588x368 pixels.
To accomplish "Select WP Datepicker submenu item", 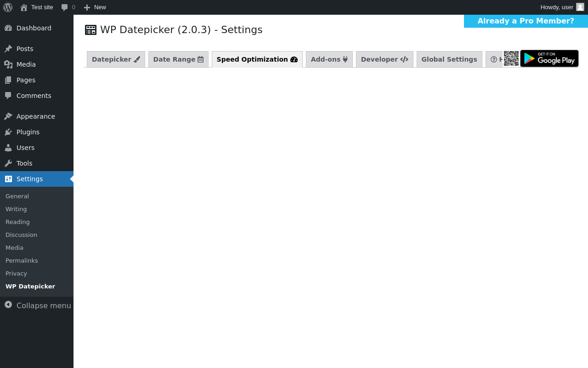I will point(37,286).
